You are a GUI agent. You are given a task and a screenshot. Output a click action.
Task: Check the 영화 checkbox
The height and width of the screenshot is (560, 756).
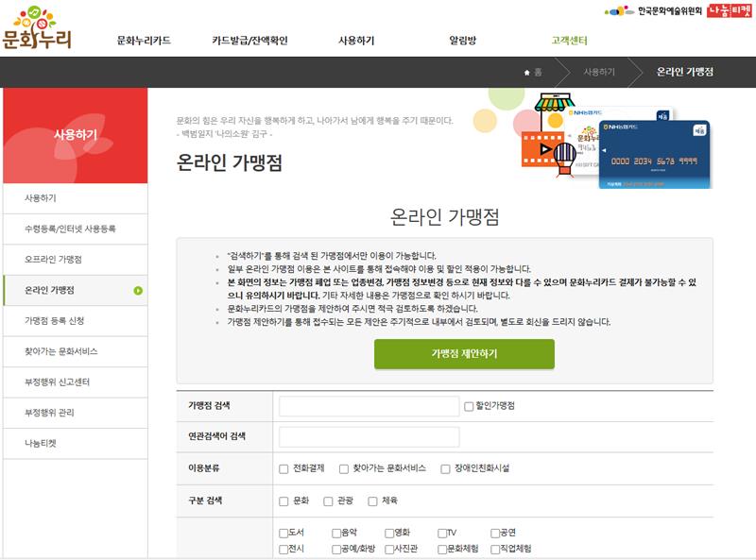pos(389,533)
